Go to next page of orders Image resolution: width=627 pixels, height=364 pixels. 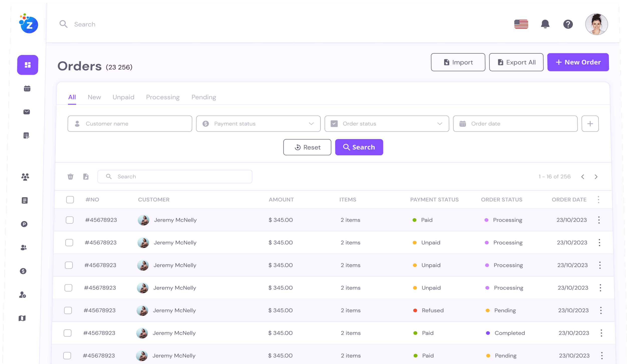596,177
